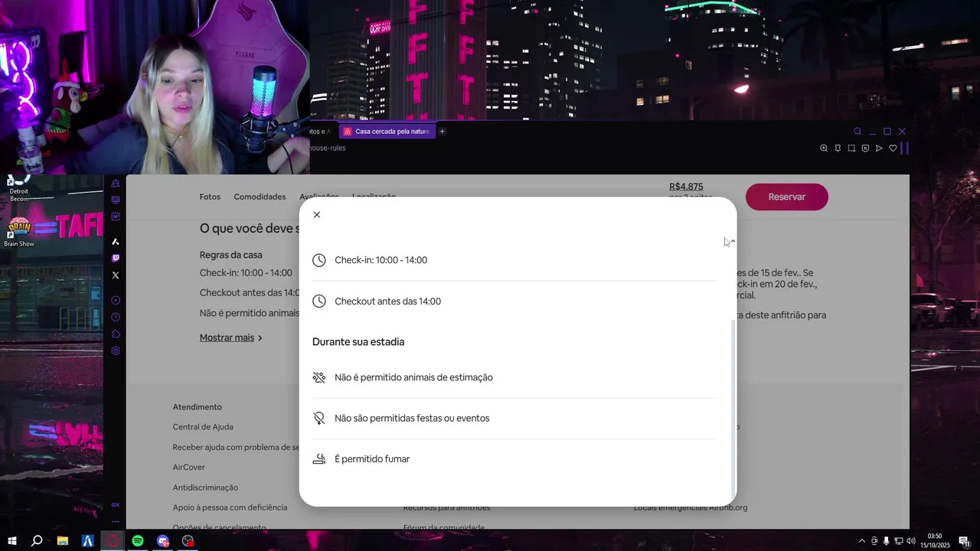Open the Detroit Become Human desktop shortcut
The height and width of the screenshot is (551, 980).
tap(19, 189)
